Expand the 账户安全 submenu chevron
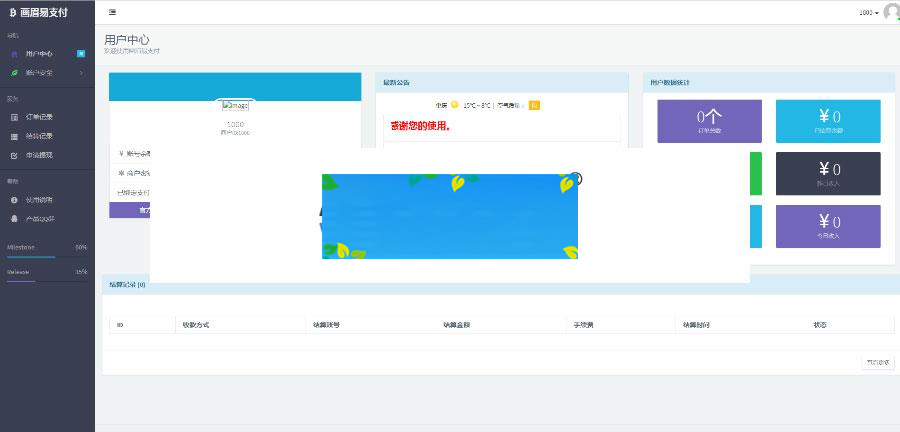 pyautogui.click(x=81, y=73)
